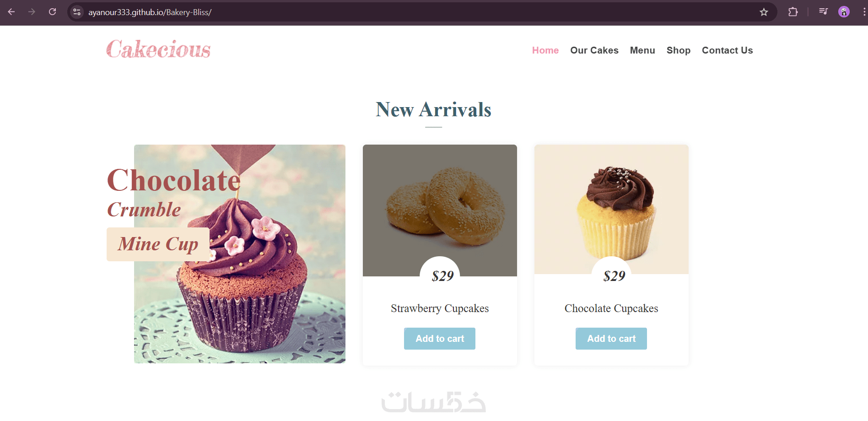Open the media controls icon in toolbar

click(823, 12)
